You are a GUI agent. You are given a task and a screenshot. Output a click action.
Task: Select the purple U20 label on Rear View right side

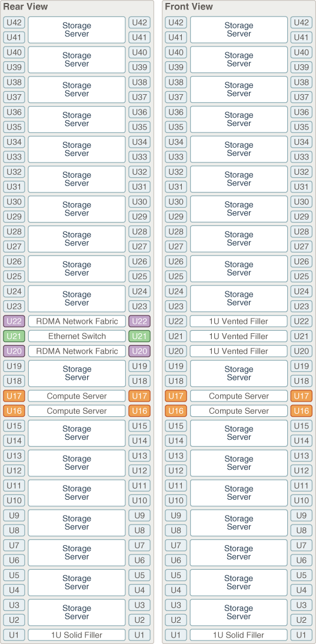click(x=139, y=351)
